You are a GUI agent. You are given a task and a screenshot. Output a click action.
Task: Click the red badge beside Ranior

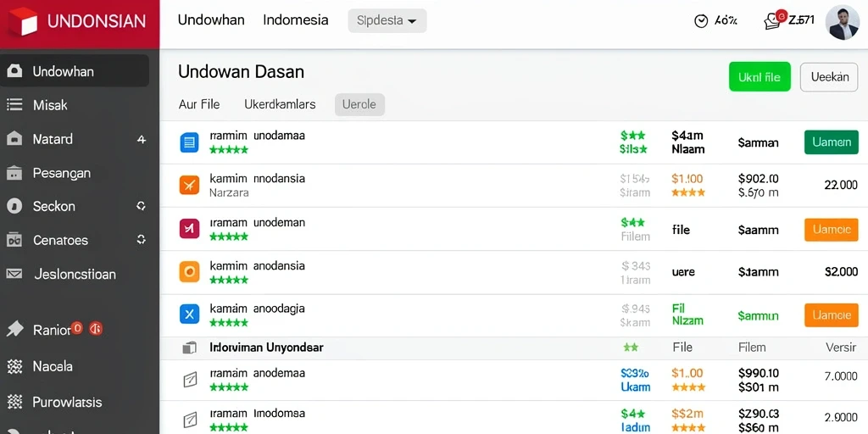[x=77, y=328]
